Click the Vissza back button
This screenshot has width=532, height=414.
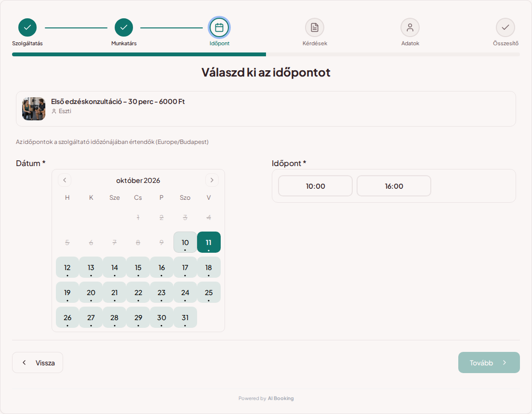coord(38,362)
